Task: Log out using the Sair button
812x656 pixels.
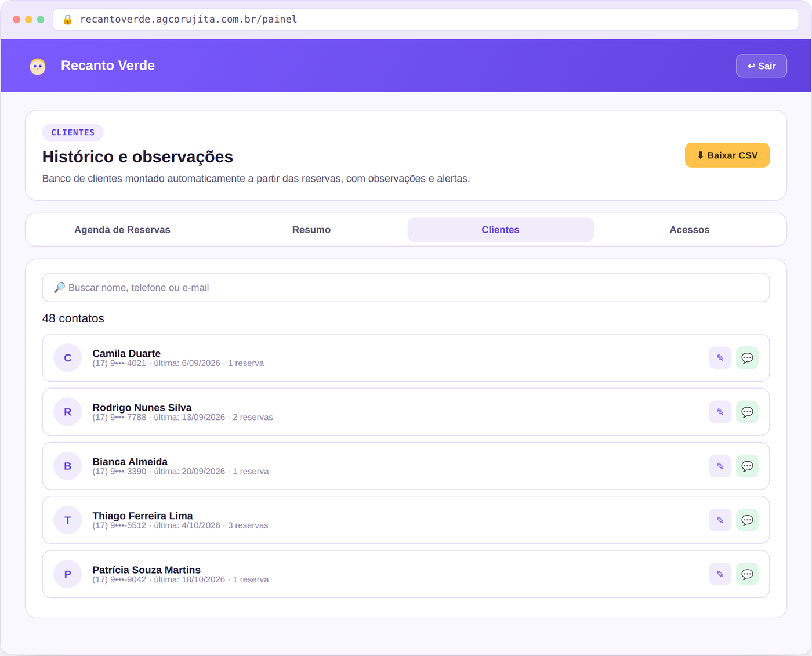Action: point(761,66)
